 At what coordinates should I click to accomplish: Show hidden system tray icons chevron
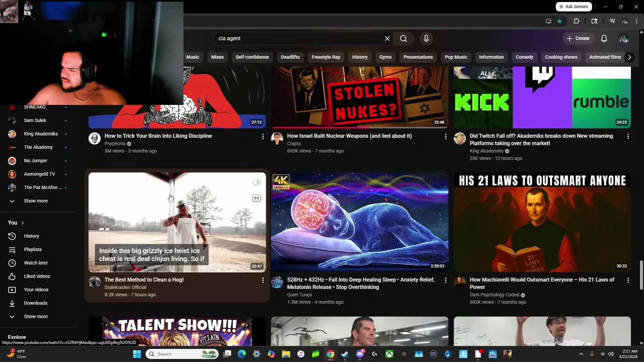(x=582, y=354)
